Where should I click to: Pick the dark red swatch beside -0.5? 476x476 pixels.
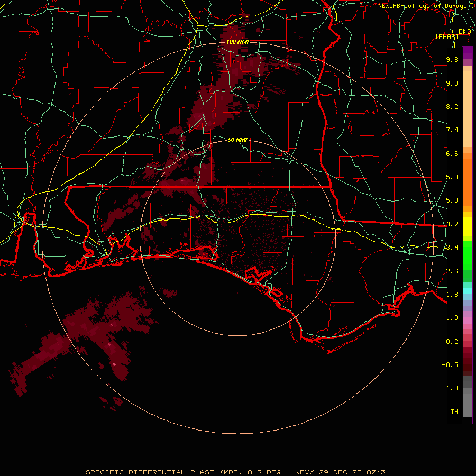click(x=467, y=364)
